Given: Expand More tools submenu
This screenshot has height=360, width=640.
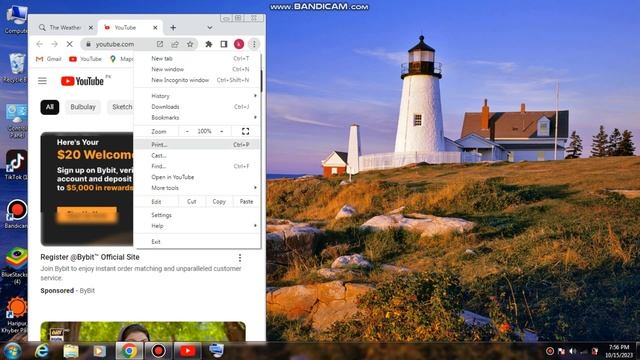Looking at the screenshot, I should click(197, 188).
